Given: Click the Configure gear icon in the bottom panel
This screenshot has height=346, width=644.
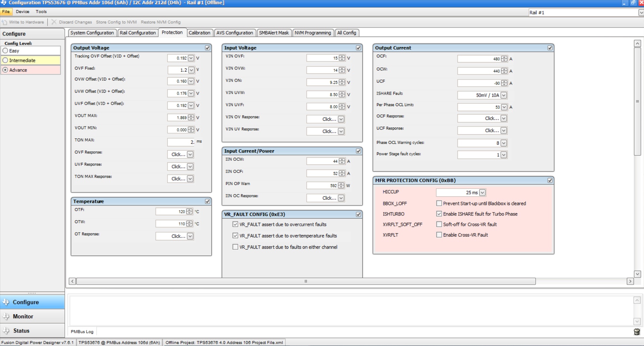Looking at the screenshot, I should (x=6, y=302).
